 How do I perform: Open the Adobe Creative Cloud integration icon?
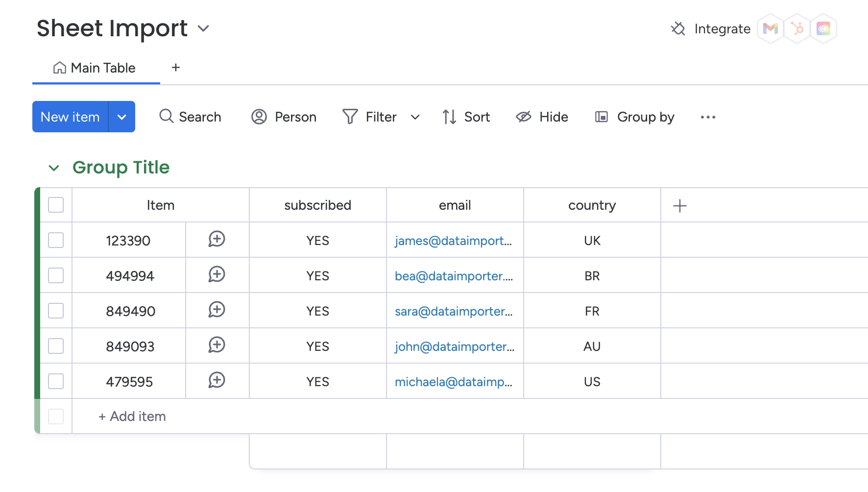click(823, 29)
